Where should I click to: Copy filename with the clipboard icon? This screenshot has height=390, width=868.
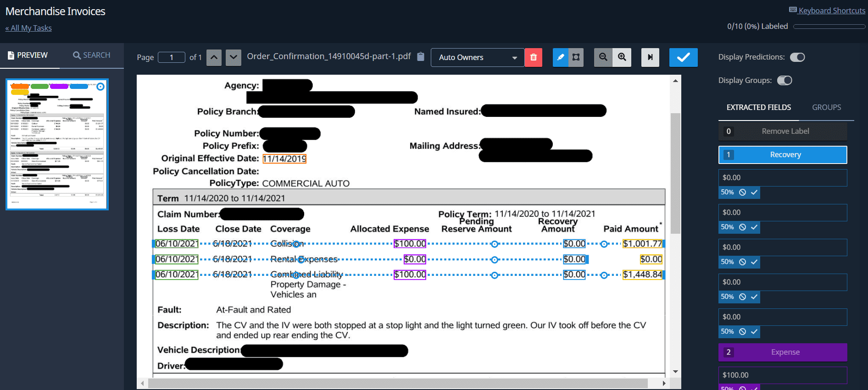tap(421, 56)
